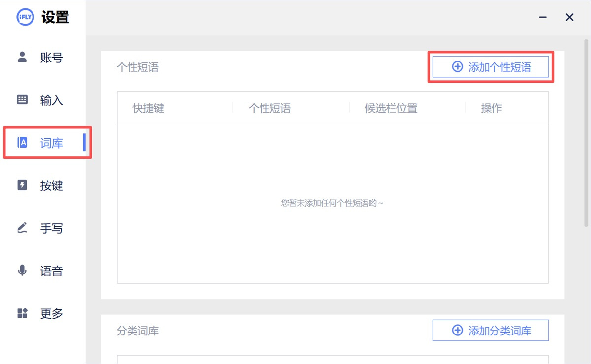Open the 语音 microphone icon
This screenshot has width=591, height=364.
(22, 271)
